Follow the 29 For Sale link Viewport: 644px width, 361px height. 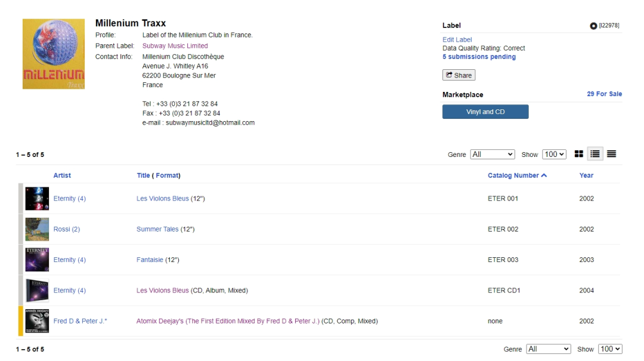click(604, 94)
